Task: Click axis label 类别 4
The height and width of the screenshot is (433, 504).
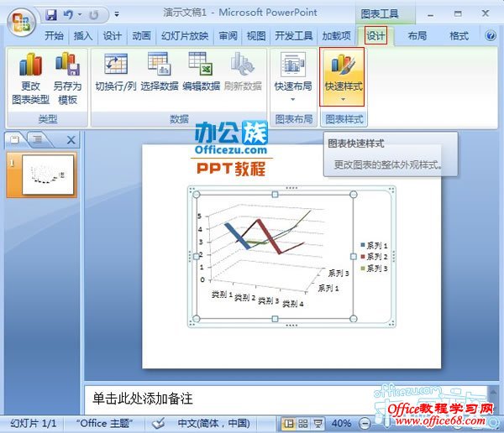Action: tap(293, 304)
